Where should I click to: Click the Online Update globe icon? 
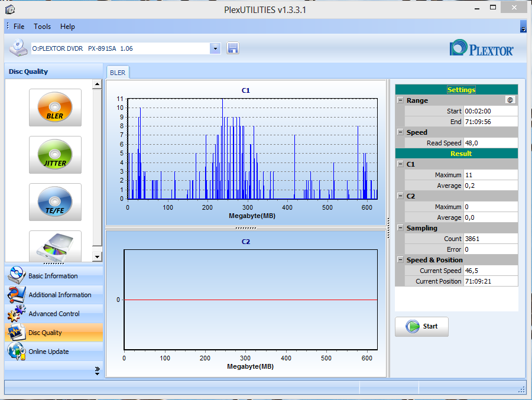pyautogui.click(x=16, y=352)
